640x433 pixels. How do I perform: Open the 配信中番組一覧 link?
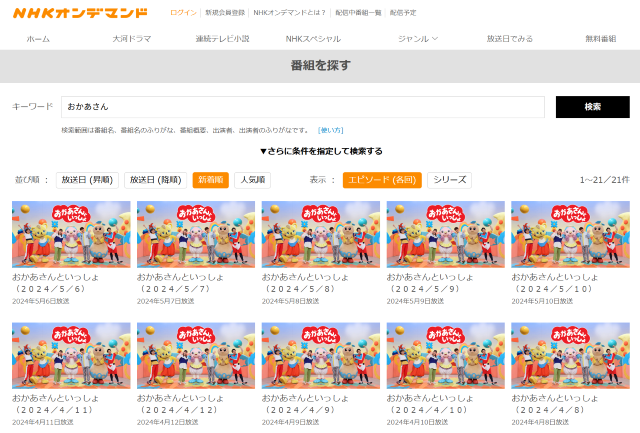(358, 13)
